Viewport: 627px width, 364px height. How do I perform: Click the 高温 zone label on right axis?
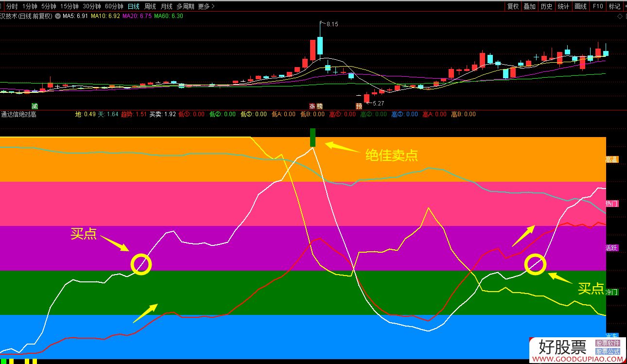point(611,159)
